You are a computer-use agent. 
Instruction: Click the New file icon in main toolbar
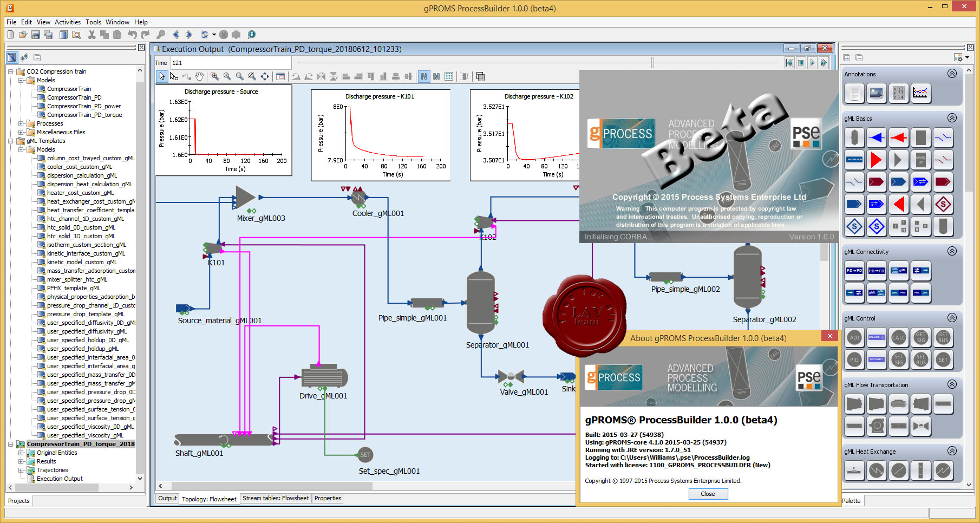coord(10,35)
